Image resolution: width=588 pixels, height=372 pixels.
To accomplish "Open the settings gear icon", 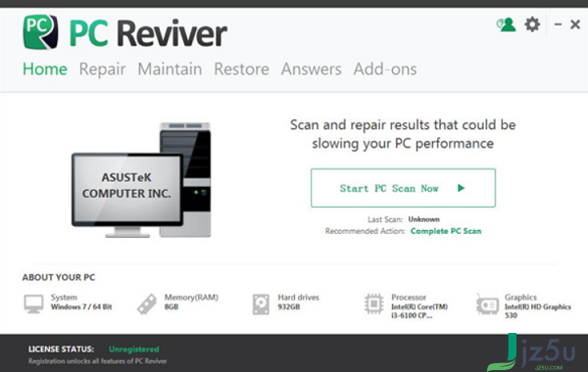I will click(x=532, y=24).
